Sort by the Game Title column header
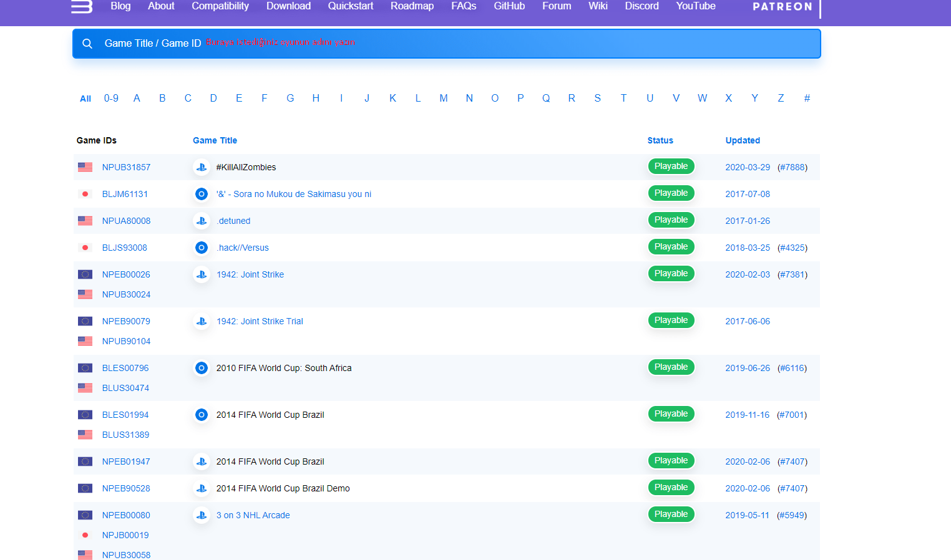This screenshot has width=951, height=560. (215, 140)
